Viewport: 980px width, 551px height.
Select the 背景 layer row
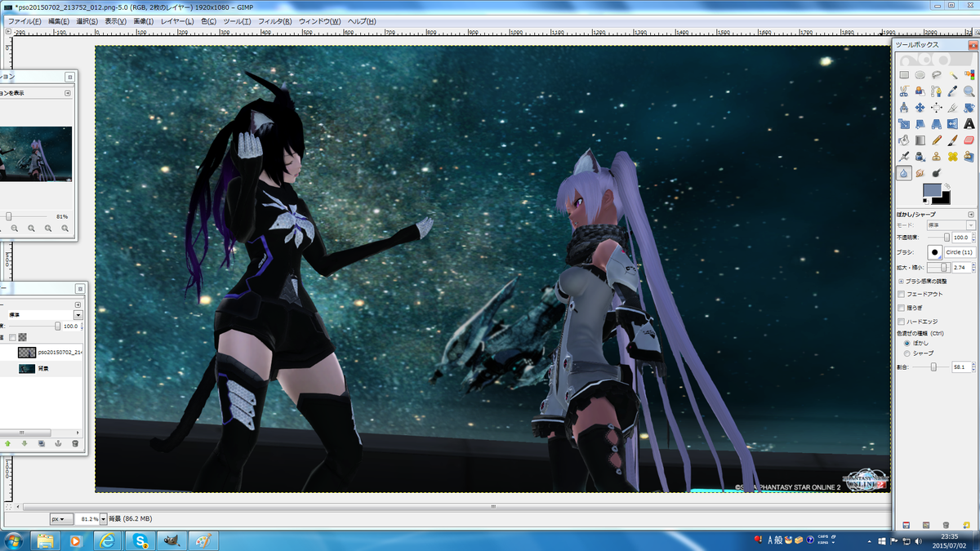pos(42,369)
